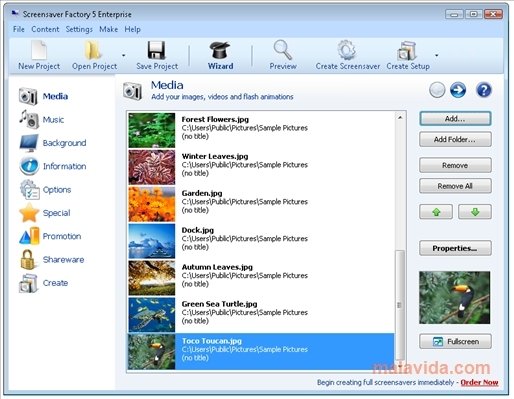The image size is (514, 399).
Task: Click the Add Folder... button
Action: click(455, 139)
